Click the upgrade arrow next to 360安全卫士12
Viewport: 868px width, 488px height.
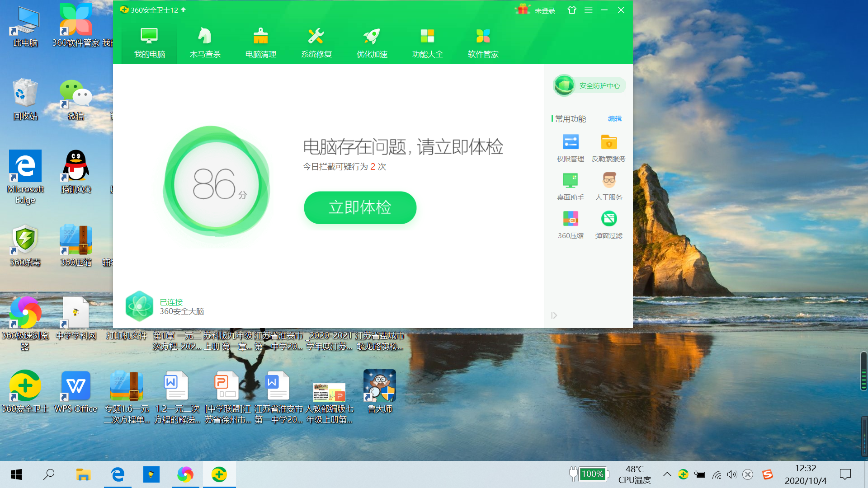click(184, 10)
